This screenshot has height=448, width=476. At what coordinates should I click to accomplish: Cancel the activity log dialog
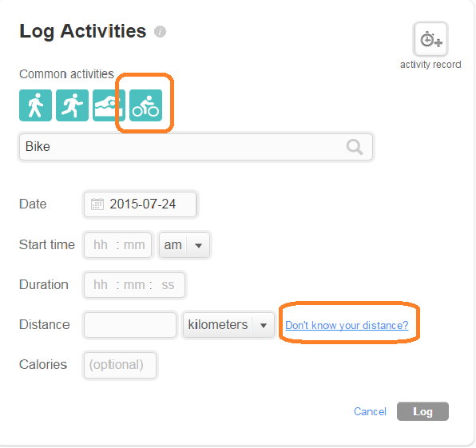[370, 411]
